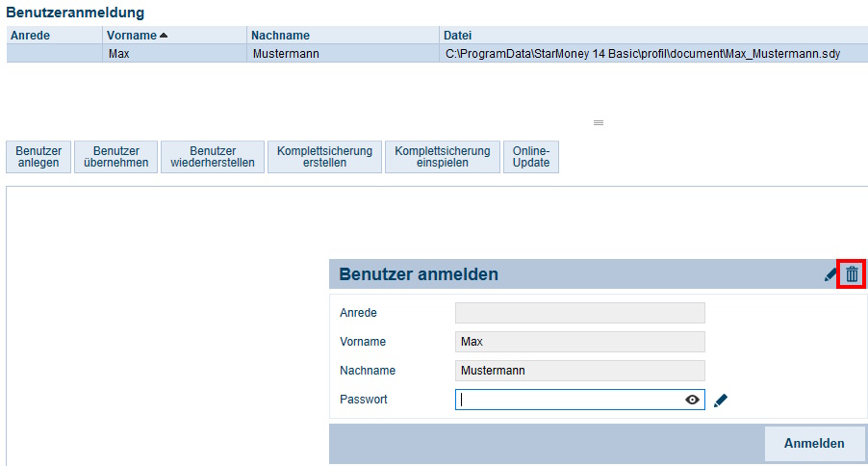868x466 pixels.
Task: Click the Passwort input field
Action: pos(568,400)
